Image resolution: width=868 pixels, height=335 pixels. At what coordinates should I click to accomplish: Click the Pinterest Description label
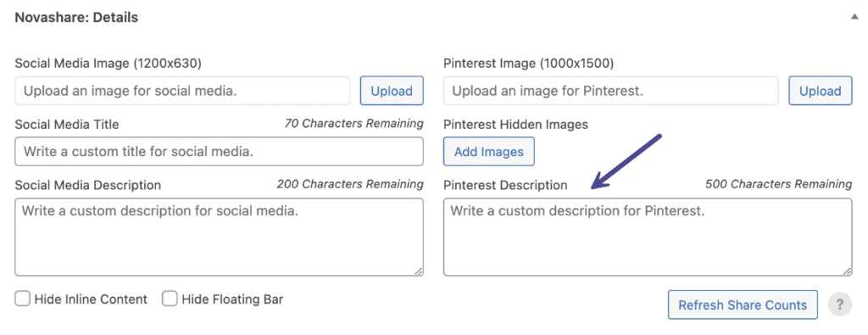click(x=505, y=185)
